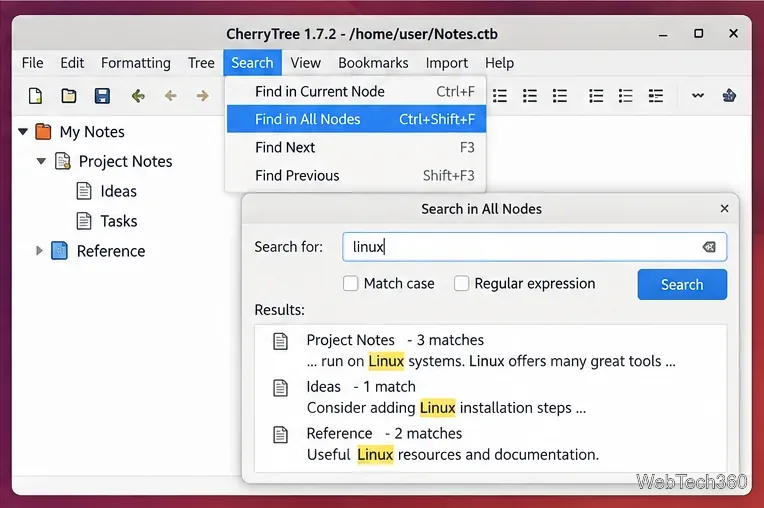
Task: Open the Tree menu
Action: click(x=201, y=63)
